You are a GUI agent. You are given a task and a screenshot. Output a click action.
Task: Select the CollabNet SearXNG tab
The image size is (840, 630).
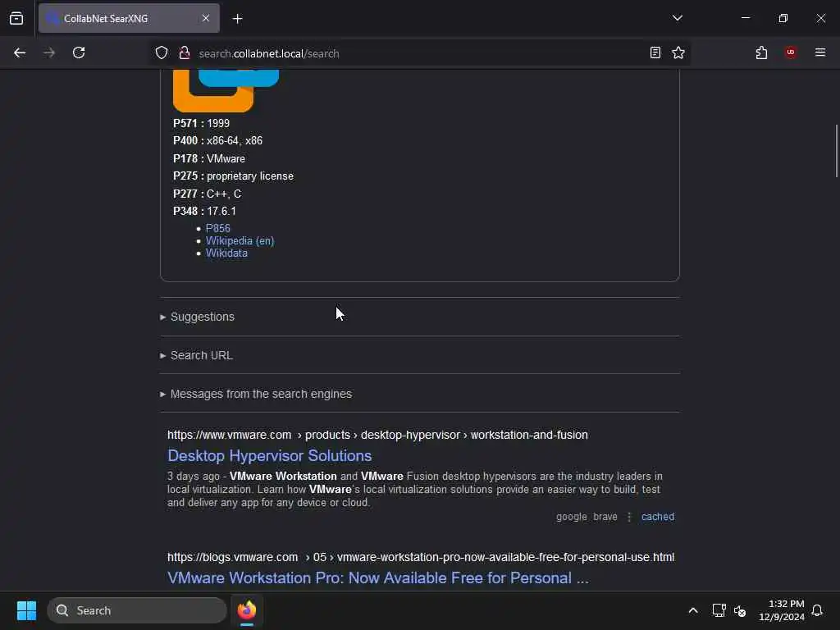coord(129,18)
